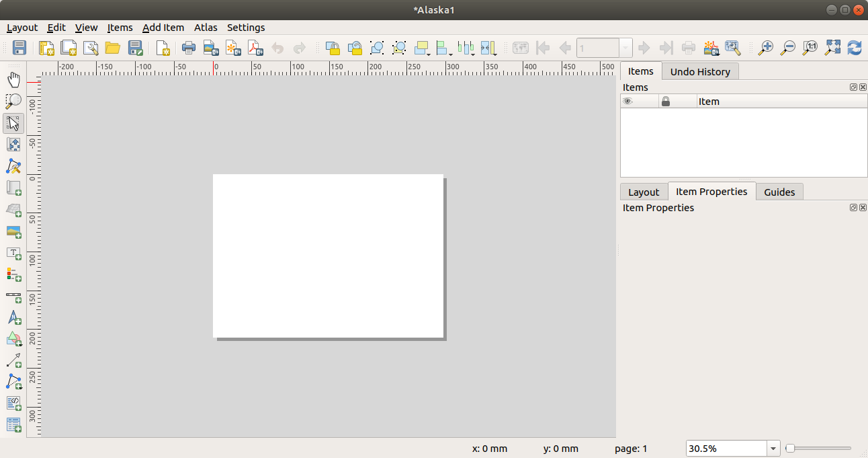Toggle the Select/Move Item tool
This screenshot has height=458, width=868.
pyautogui.click(x=13, y=123)
